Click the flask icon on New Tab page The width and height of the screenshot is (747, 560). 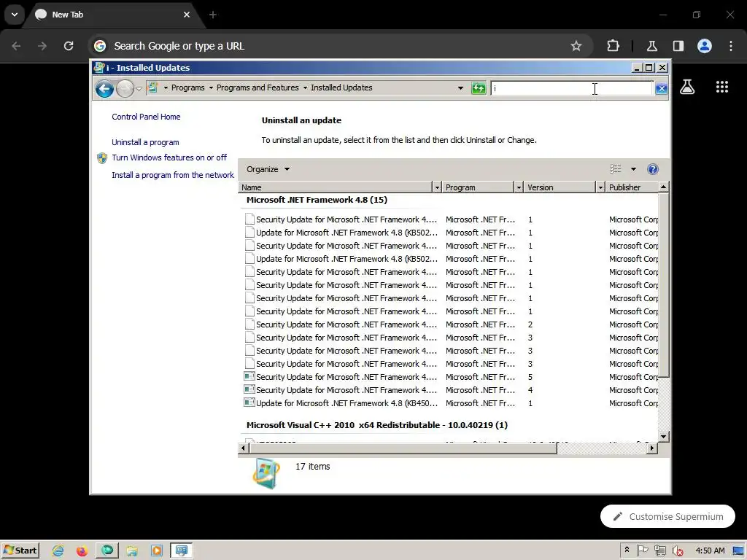687,87
